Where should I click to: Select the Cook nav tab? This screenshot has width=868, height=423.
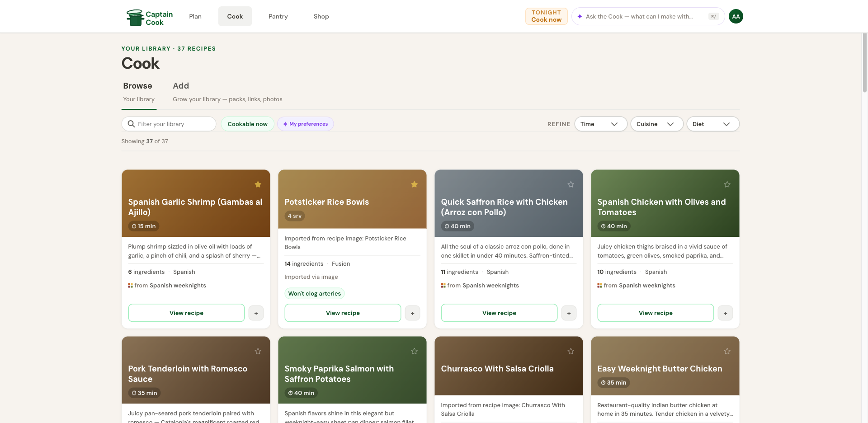coord(235,16)
